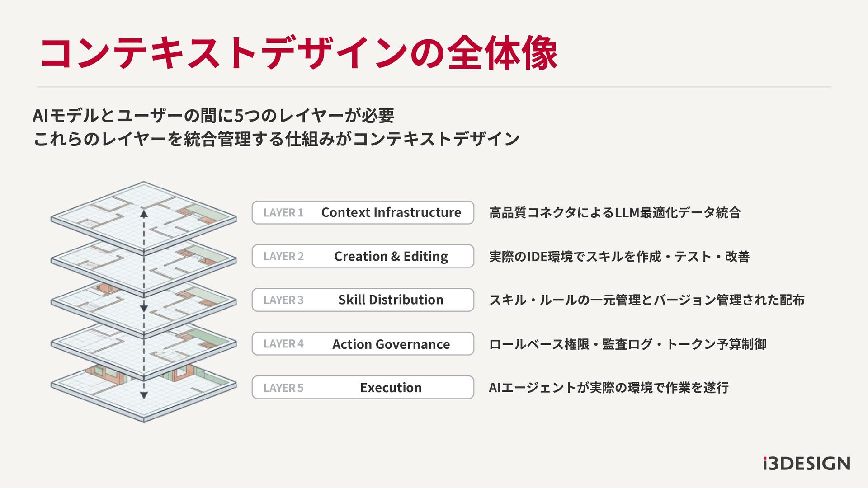Click the Context Infrastructure layer box
The width and height of the screenshot is (868, 488).
point(391,212)
